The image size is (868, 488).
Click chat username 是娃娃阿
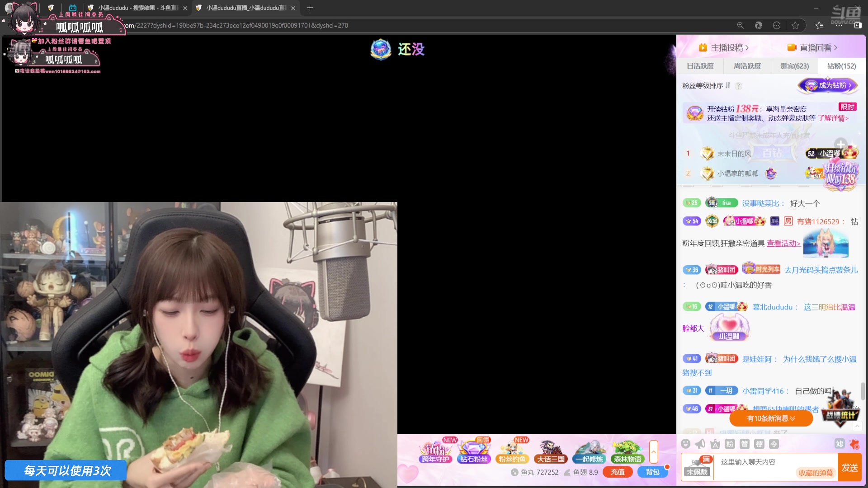[757, 359]
